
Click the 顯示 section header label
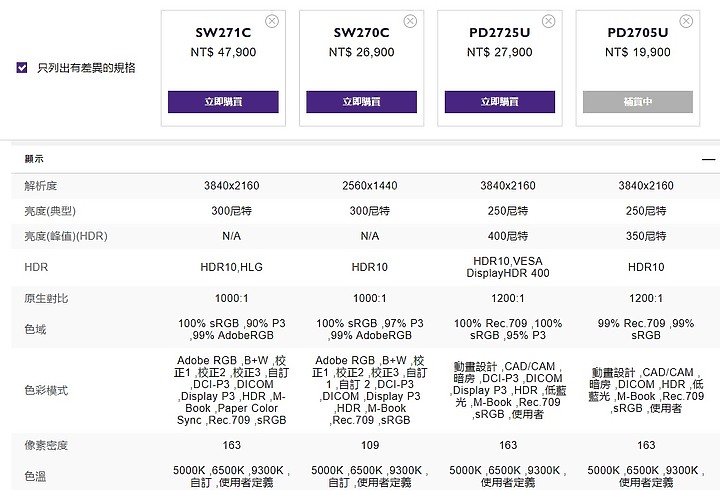(x=34, y=159)
